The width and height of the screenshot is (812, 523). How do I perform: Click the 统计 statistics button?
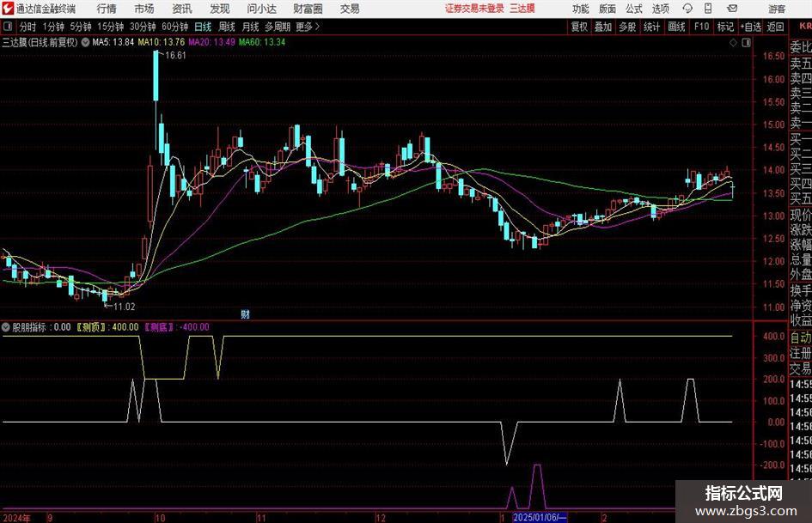[x=651, y=27]
